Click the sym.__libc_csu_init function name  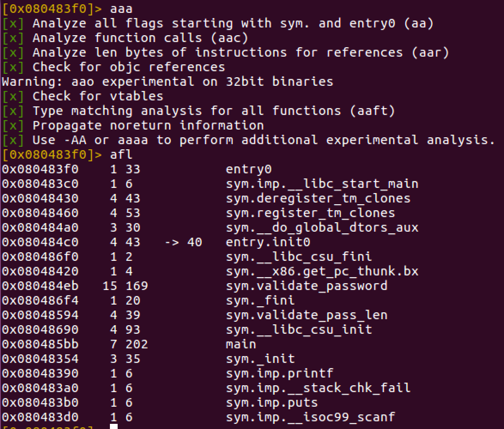299,329
